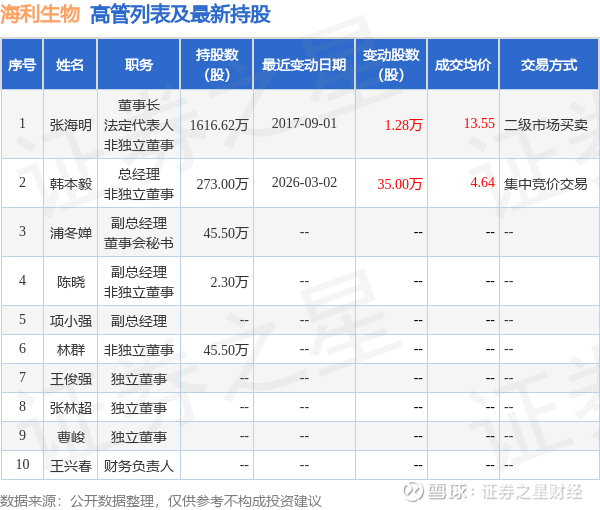Click the 273.00万 shareholding value

[x=222, y=184]
